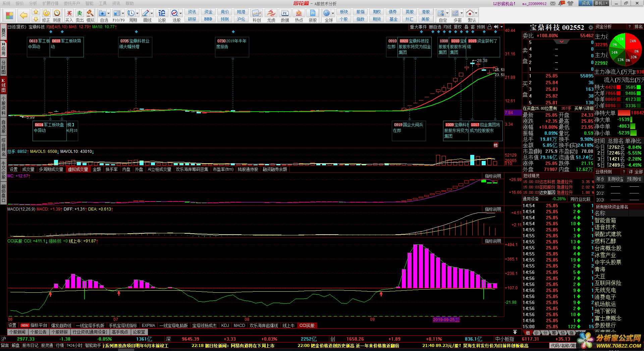Toggle the 叠 overlay chart option
The height and width of the screenshot is (351, 644).
[x=467, y=27]
